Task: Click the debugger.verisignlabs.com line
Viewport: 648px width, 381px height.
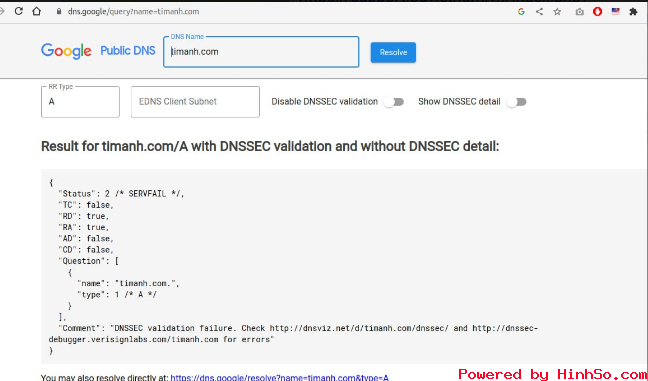Action: click(x=162, y=339)
